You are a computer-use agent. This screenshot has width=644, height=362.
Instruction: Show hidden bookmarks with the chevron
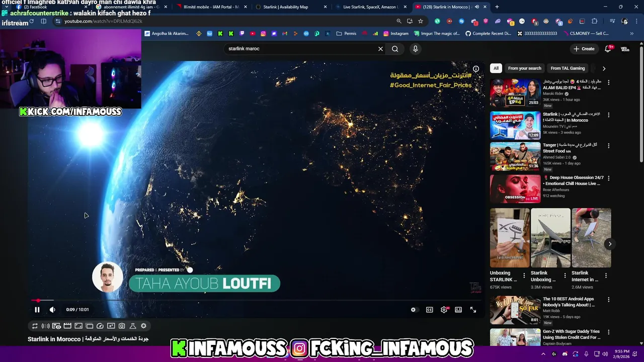tap(631, 34)
